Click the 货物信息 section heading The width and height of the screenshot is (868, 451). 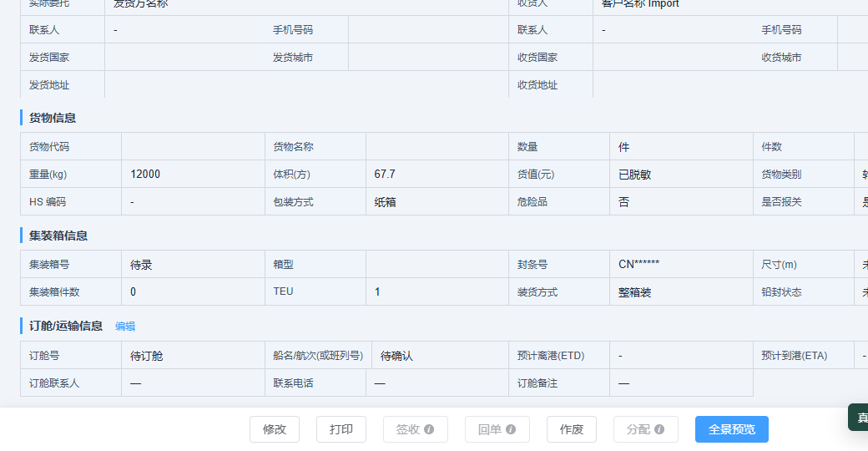[52, 118]
